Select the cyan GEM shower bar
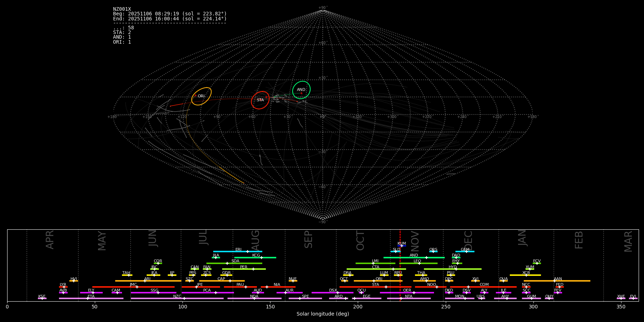 (465, 252)
